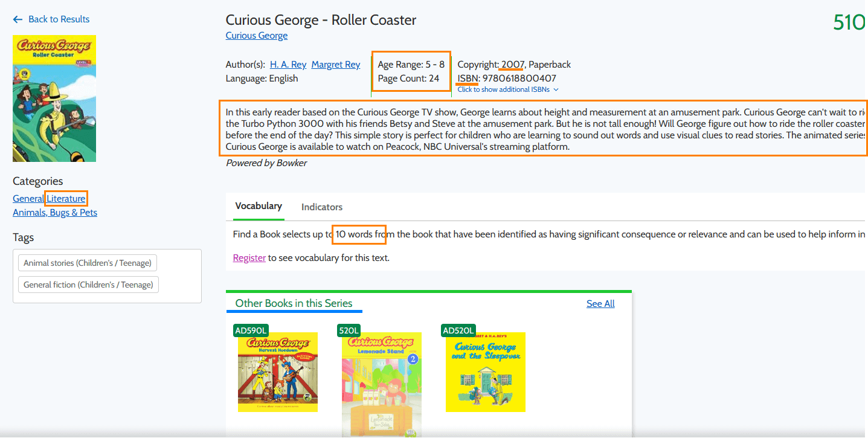
Task: Open Curious George and the Sleepover cover
Action: (x=486, y=372)
